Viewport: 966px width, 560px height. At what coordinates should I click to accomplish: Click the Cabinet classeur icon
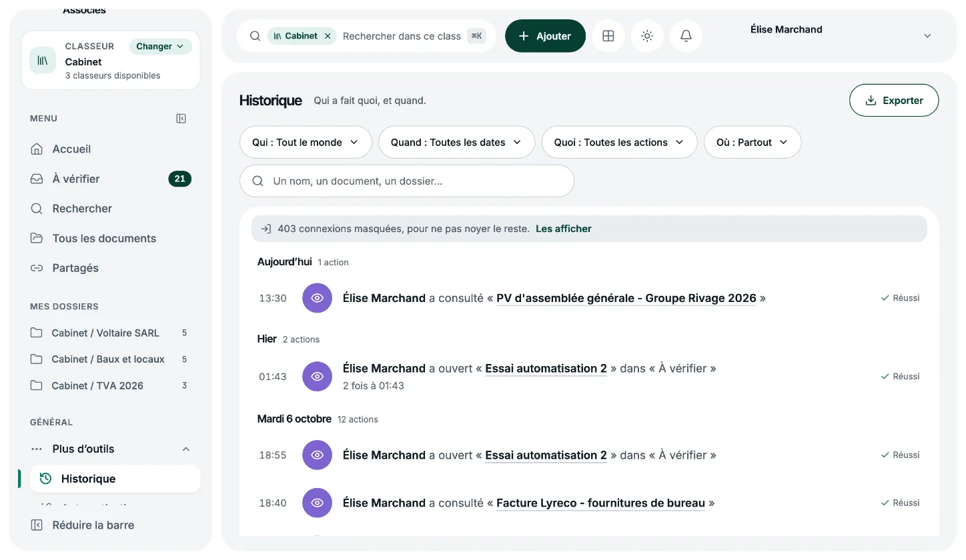pyautogui.click(x=43, y=61)
